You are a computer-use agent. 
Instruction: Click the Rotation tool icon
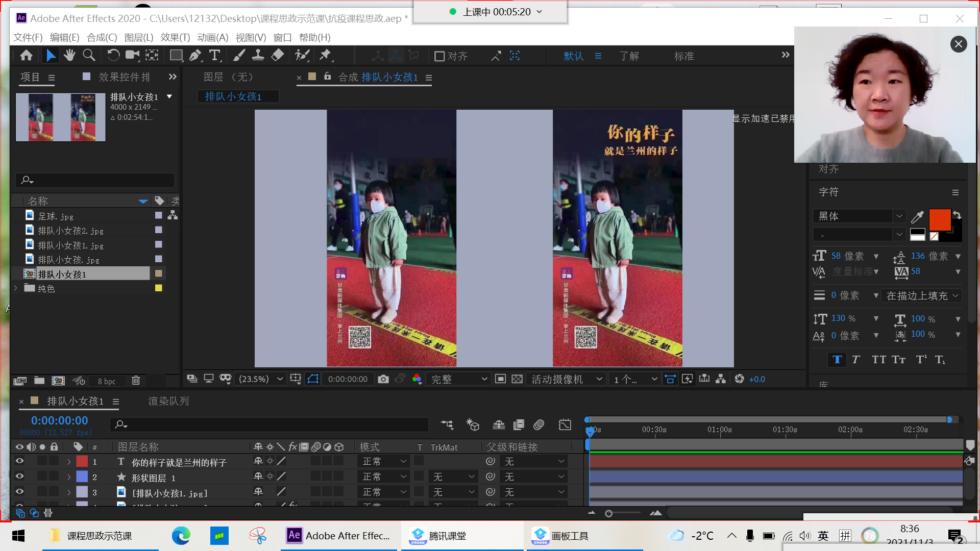113,55
